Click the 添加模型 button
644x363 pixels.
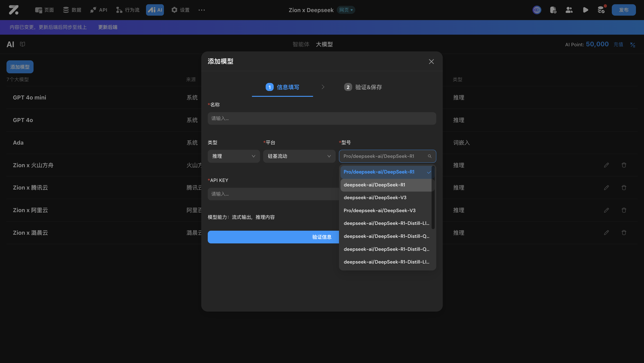pyautogui.click(x=20, y=67)
